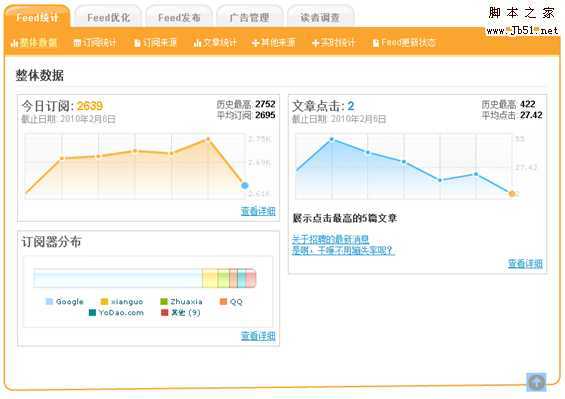Image resolution: width=565 pixels, height=399 pixels.
Task: Click the Zhuaxia legend label
Action: tap(186, 301)
